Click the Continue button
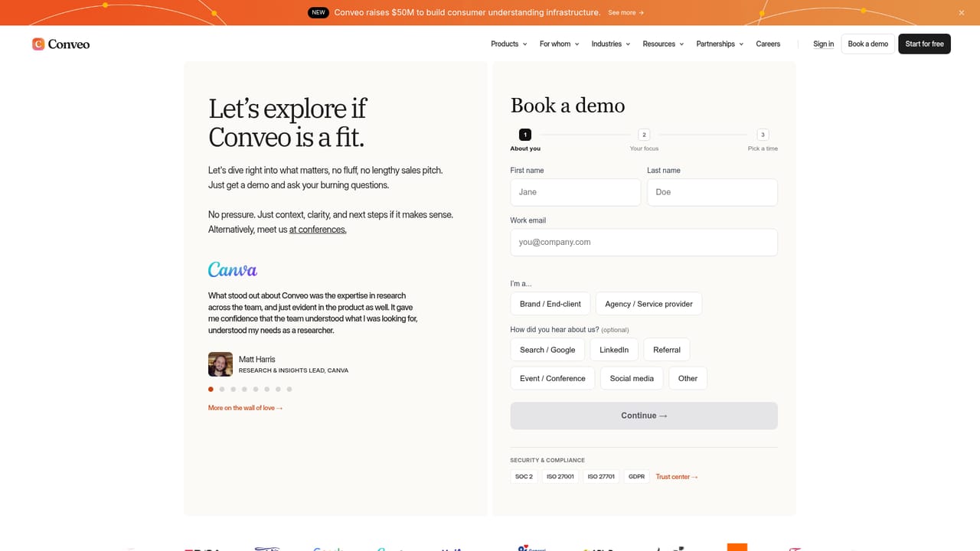This screenshot has width=980, height=551. [644, 416]
